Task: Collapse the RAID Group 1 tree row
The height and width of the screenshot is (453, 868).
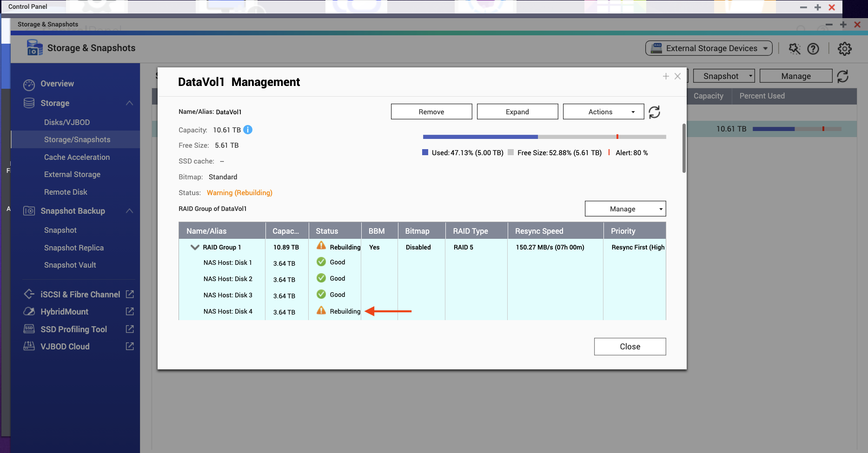Action: pyautogui.click(x=195, y=248)
